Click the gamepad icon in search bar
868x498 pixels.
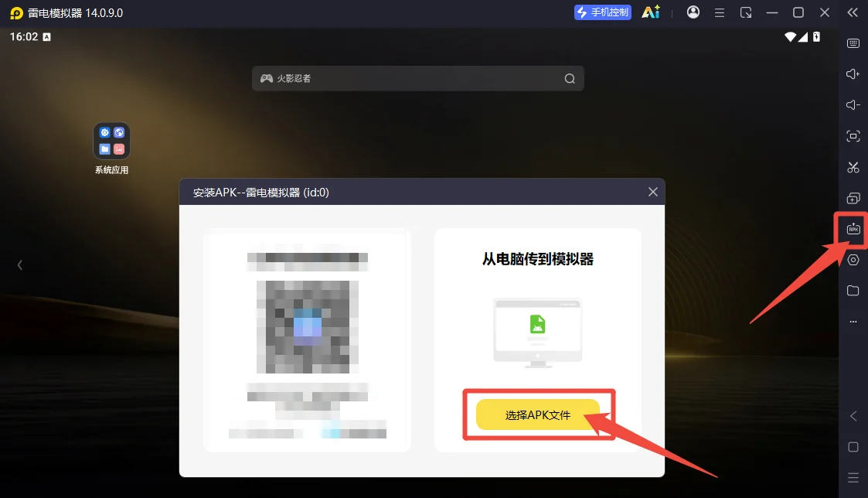266,79
